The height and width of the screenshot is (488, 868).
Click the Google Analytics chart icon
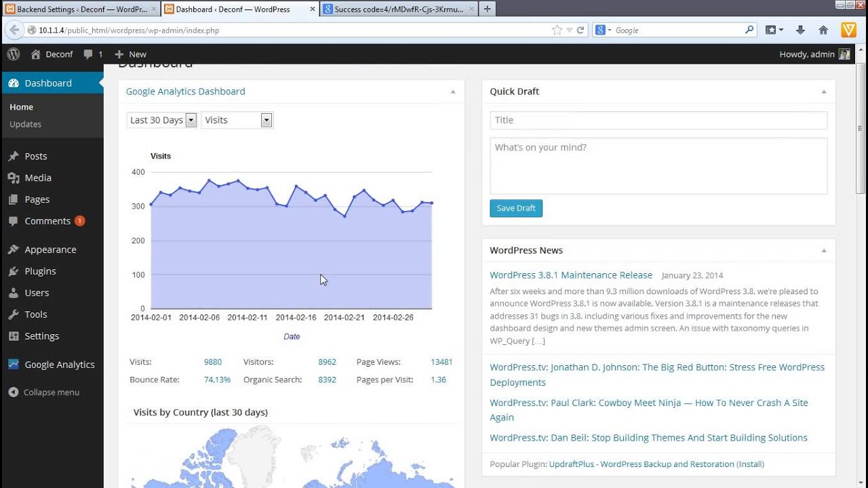(14, 364)
